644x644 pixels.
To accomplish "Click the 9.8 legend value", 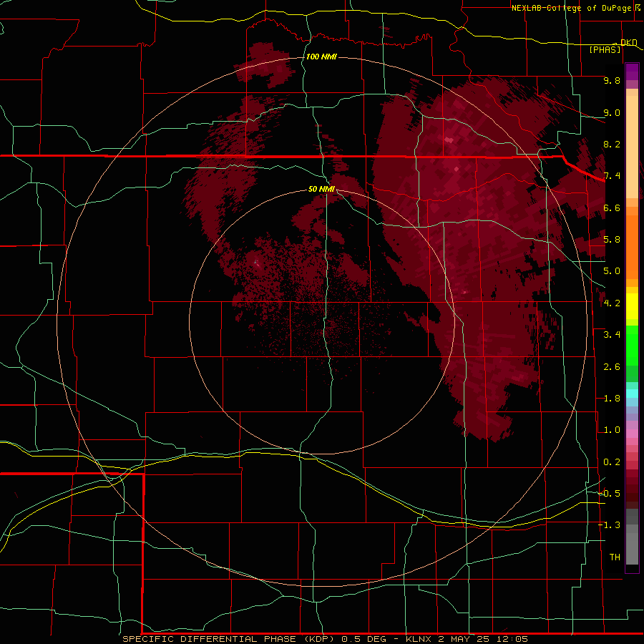I will coord(612,80).
